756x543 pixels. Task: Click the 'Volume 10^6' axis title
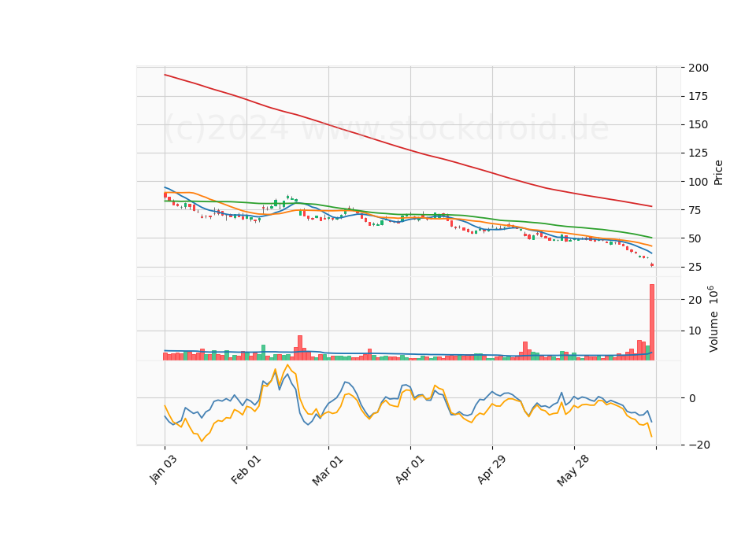click(x=713, y=319)
